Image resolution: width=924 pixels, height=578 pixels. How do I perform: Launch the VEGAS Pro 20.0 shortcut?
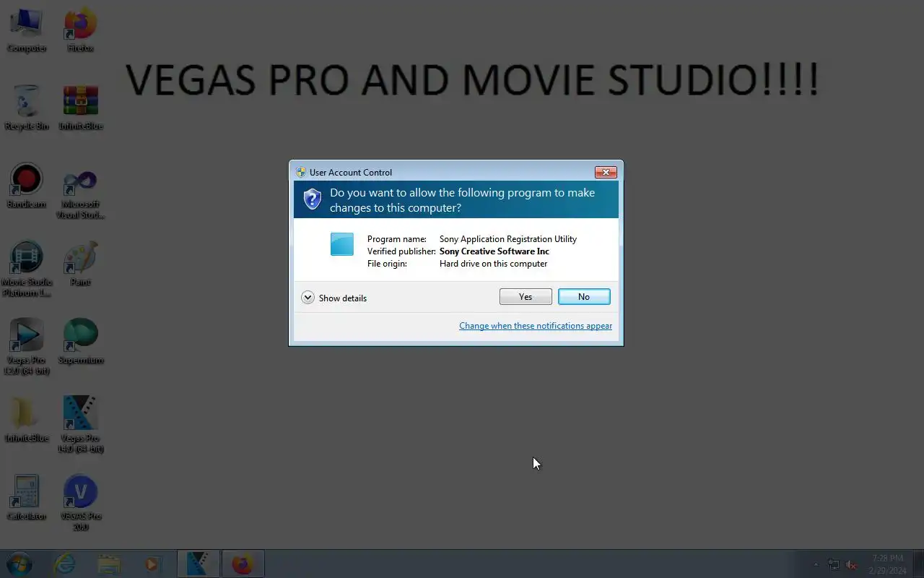(80, 504)
